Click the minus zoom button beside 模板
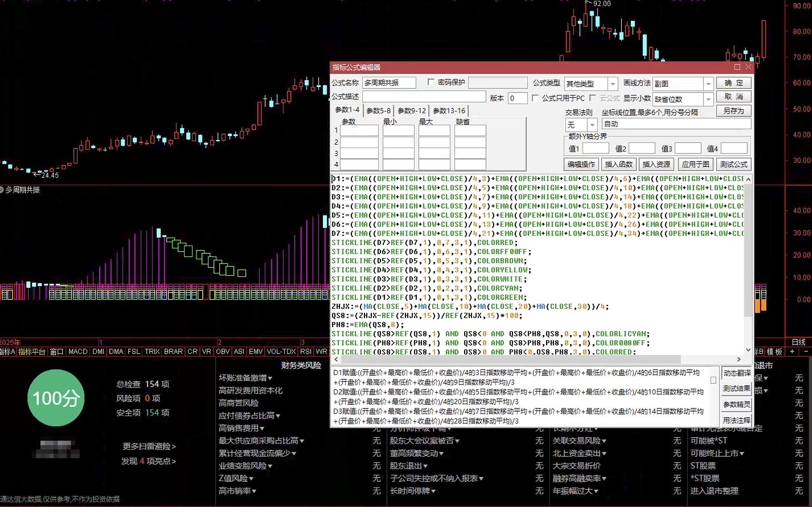The image size is (812, 507). (806, 352)
